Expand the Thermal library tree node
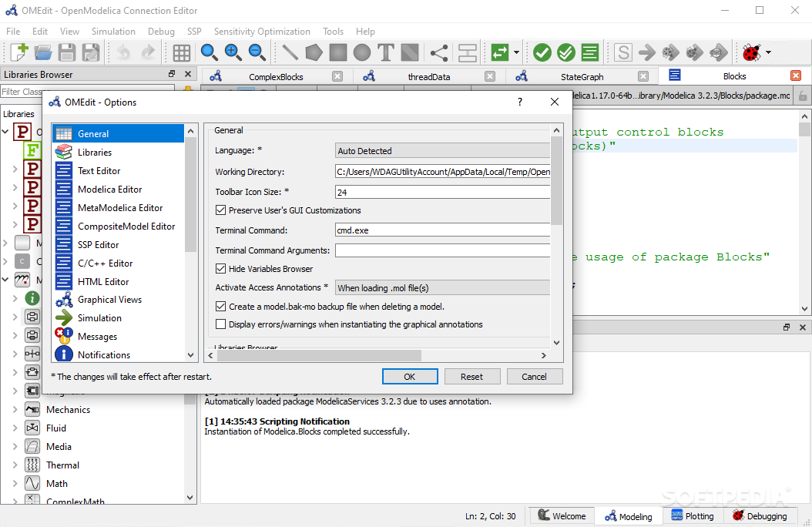 click(15, 465)
